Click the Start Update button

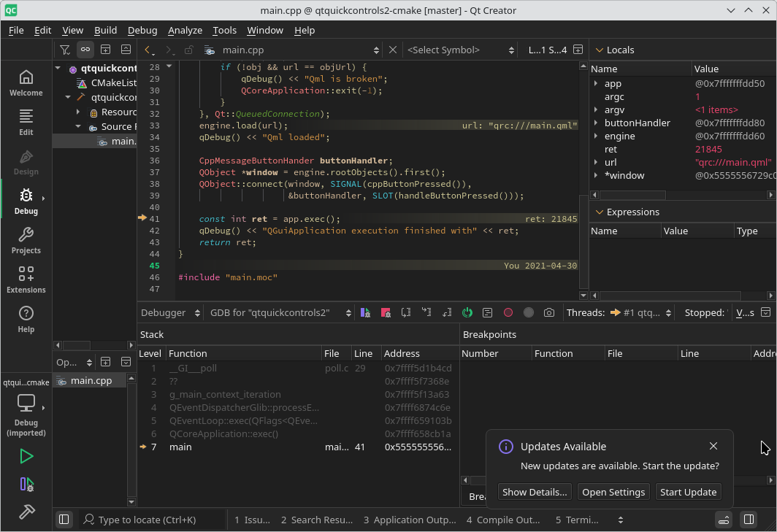[688, 492]
